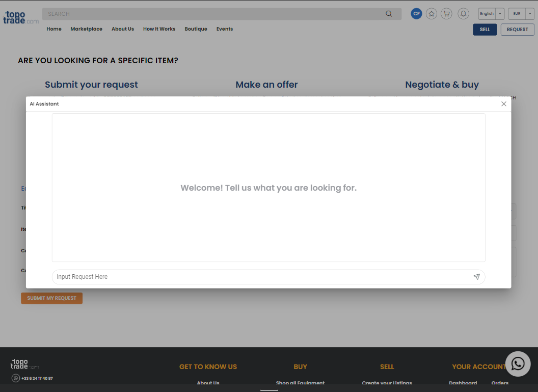This screenshot has height=392, width=538.
Task: Focus the top SEARCH field
Action: (x=222, y=14)
